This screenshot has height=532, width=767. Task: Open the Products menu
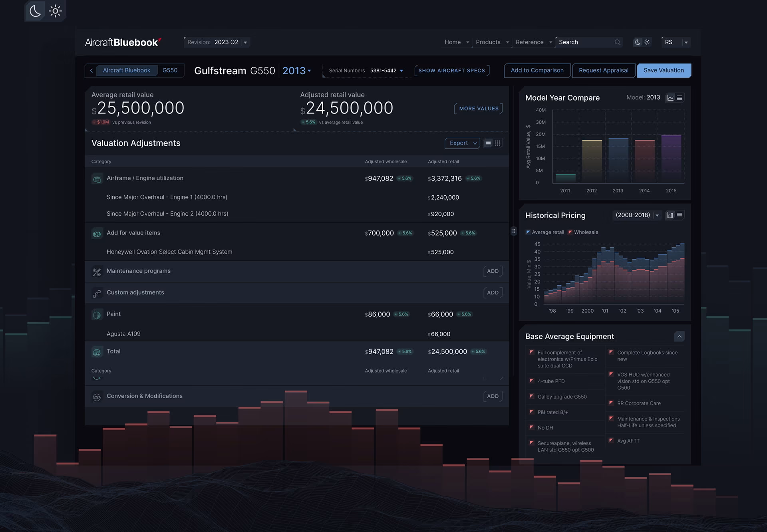point(492,42)
